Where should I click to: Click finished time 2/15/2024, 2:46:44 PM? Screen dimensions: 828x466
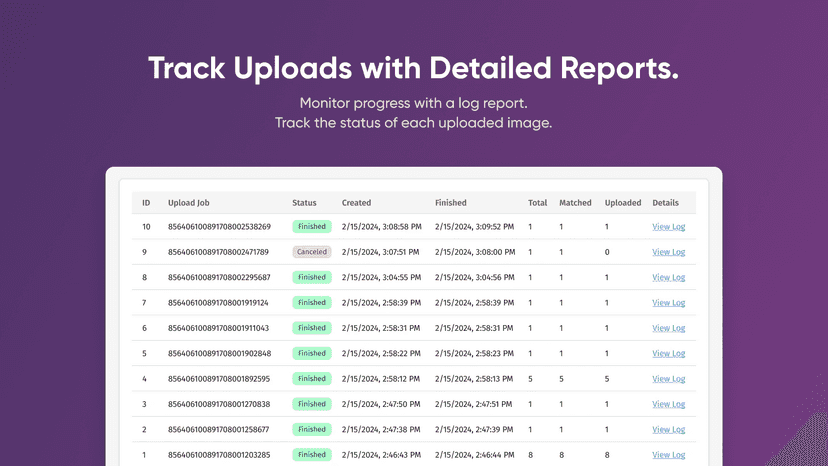[474, 455]
